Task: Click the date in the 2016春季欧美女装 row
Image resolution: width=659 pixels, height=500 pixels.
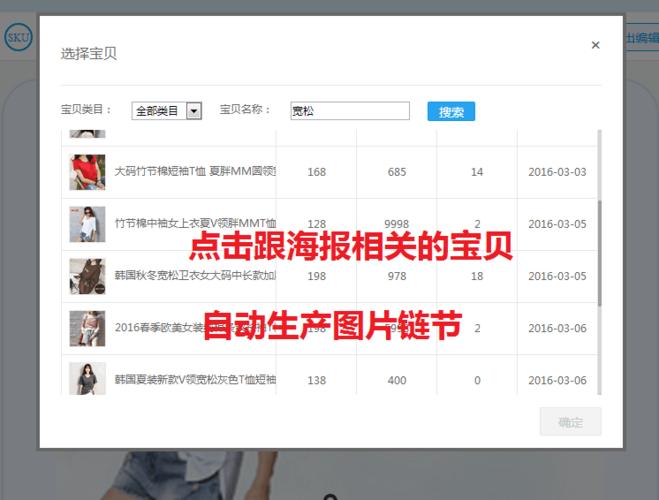Action: [x=557, y=328]
